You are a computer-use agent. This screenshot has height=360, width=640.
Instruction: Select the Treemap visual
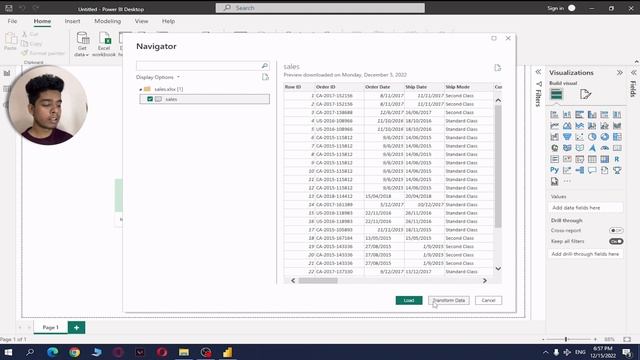(x=617, y=137)
